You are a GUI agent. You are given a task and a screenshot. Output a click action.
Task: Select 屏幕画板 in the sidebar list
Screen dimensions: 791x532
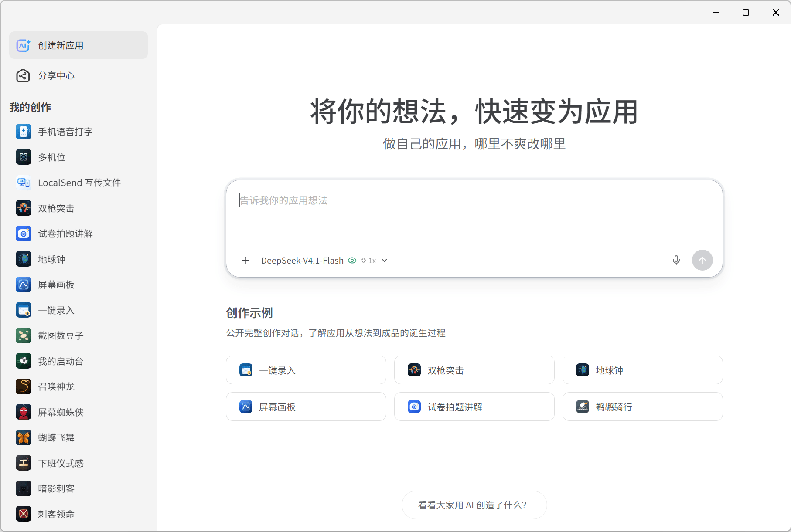(x=78, y=285)
